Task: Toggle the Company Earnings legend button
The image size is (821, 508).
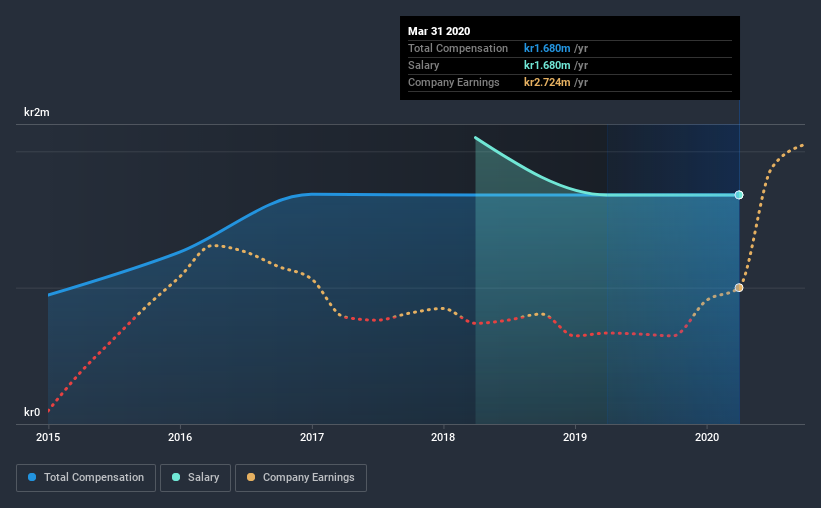Action: [x=301, y=478]
